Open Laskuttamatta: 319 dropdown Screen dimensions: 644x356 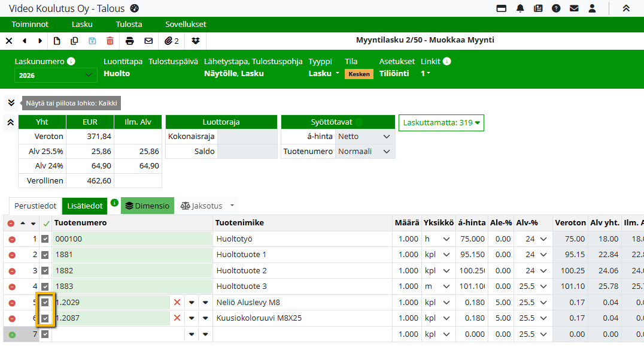[x=441, y=123]
